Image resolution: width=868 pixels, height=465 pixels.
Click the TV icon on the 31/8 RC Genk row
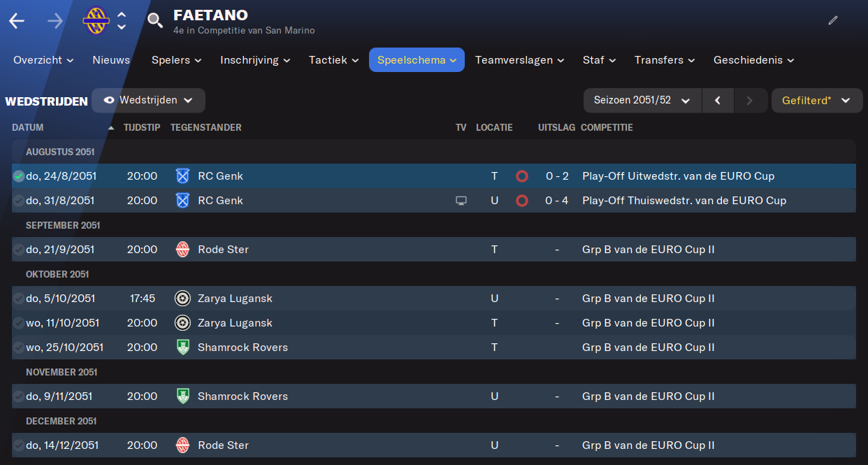(461, 201)
